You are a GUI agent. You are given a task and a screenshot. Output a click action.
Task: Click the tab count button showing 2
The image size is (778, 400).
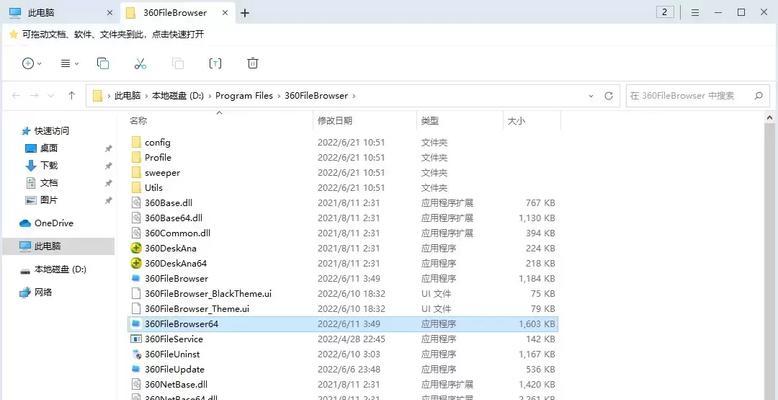665,12
